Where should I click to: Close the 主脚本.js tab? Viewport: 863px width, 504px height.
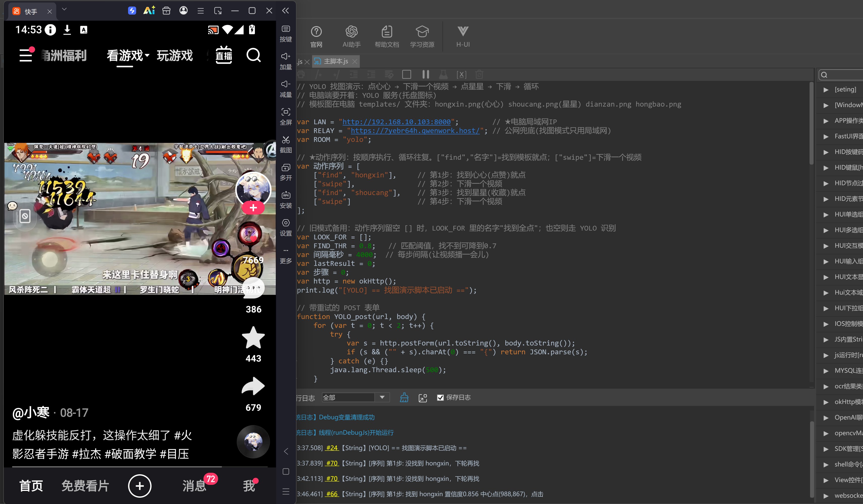click(x=355, y=62)
